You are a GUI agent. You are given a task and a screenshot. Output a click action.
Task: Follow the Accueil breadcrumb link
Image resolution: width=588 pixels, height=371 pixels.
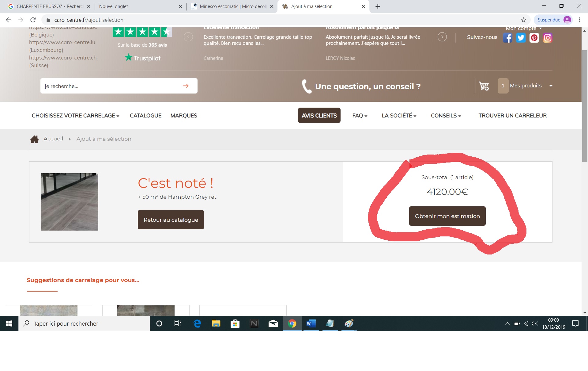click(x=53, y=139)
